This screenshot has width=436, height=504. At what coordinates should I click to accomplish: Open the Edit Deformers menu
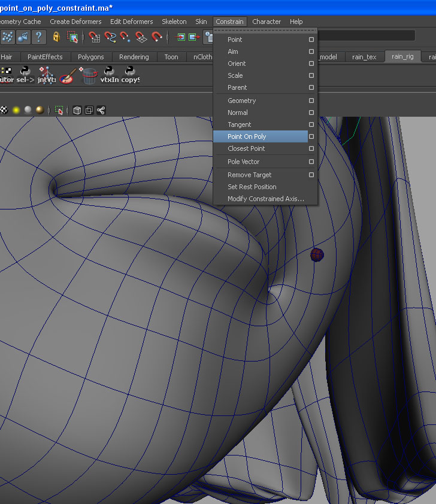tap(131, 22)
